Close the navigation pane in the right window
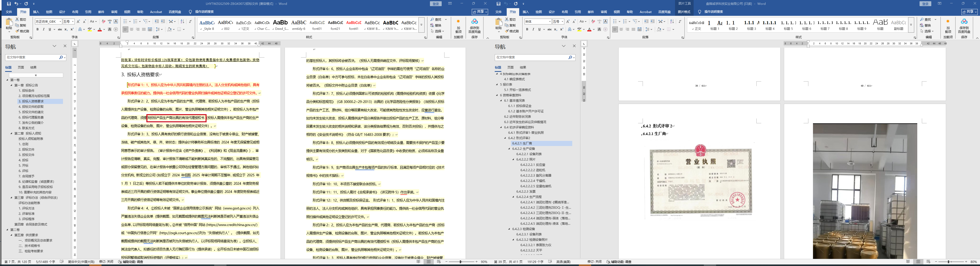This screenshot has width=980, height=266. (x=574, y=46)
